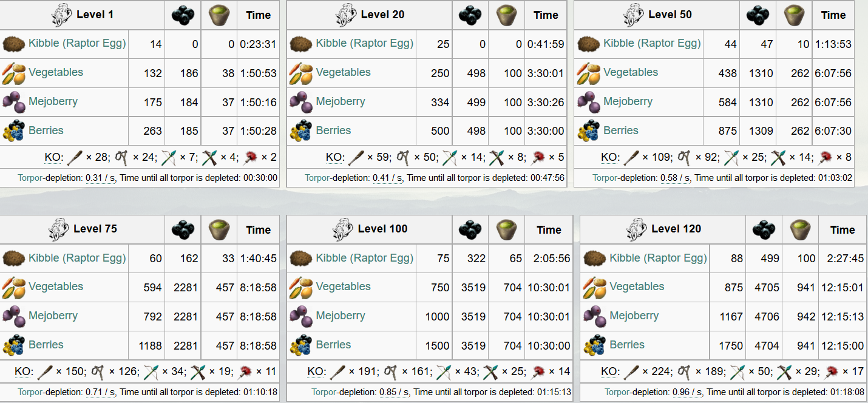The height and width of the screenshot is (403, 868).
Task: Open the Berries link in Level 75 table
Action: [x=46, y=345]
